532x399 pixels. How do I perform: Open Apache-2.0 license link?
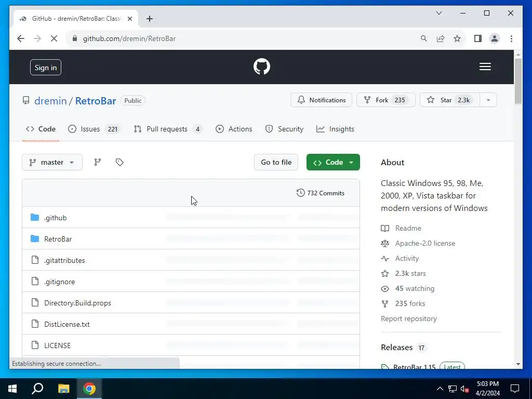[425, 243]
